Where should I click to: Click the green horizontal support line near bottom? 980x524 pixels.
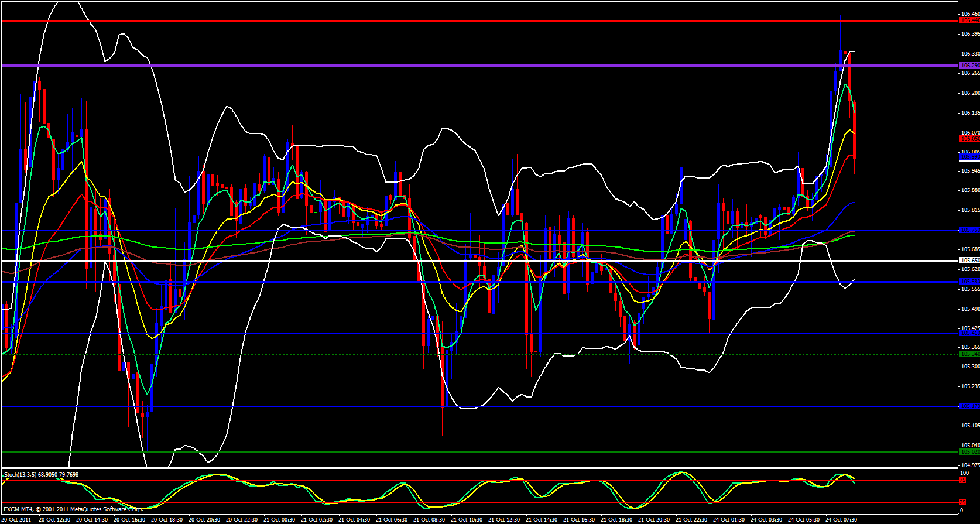[x=468, y=452]
